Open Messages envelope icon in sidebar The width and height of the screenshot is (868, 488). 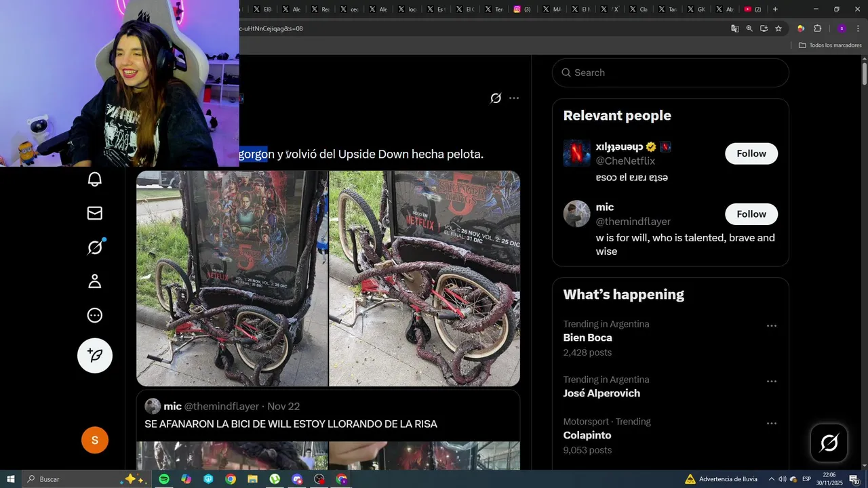coord(95,213)
